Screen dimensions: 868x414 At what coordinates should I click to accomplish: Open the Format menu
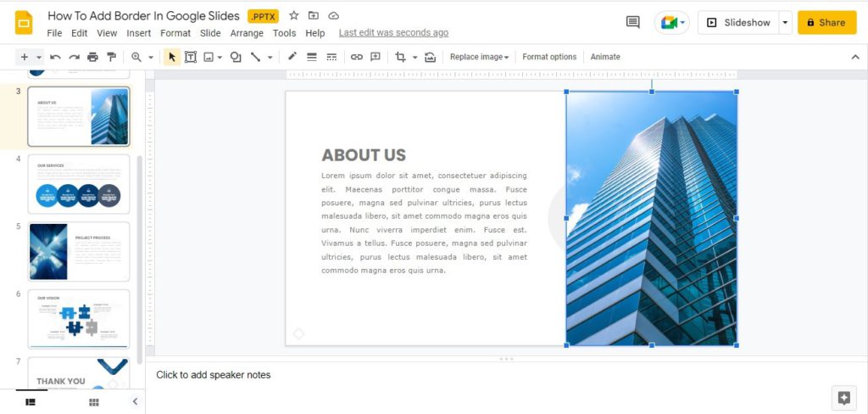click(x=175, y=33)
